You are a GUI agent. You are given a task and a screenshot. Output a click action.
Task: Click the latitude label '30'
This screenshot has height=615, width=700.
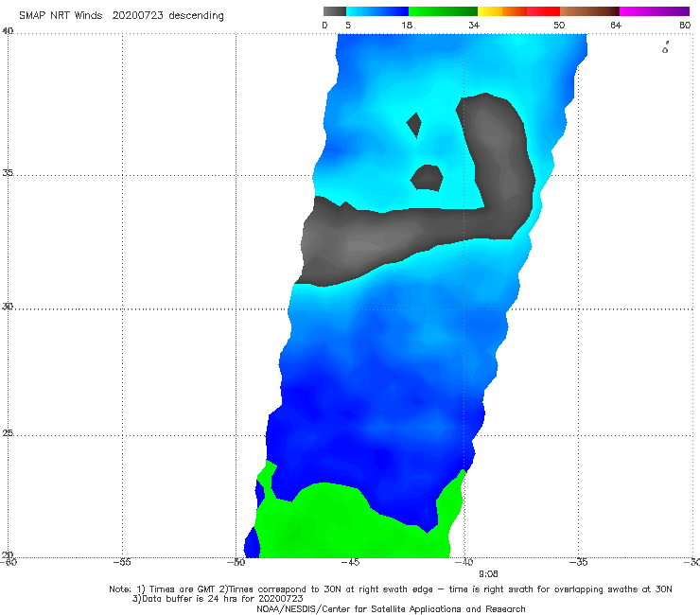pos(8,307)
